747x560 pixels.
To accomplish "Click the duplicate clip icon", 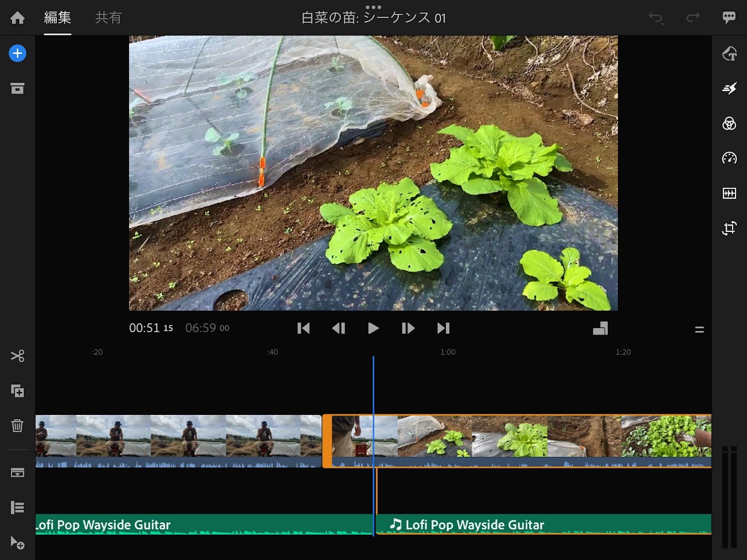I will 17,391.
